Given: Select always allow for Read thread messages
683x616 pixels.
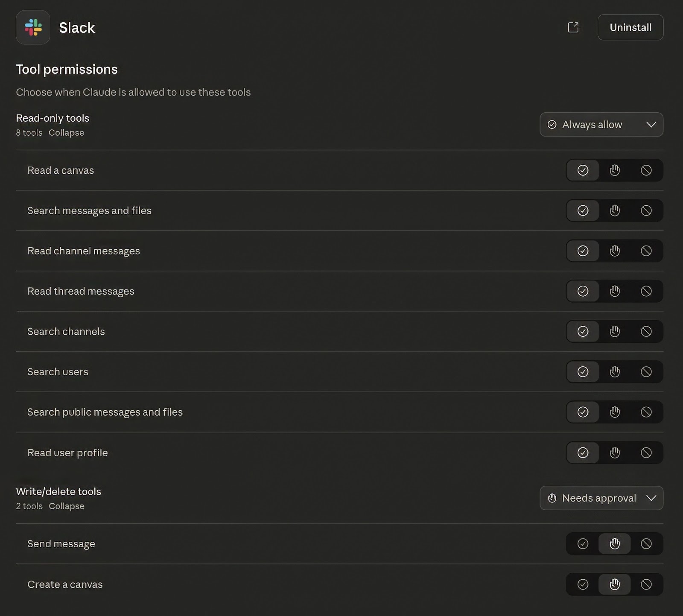Looking at the screenshot, I should pos(583,291).
